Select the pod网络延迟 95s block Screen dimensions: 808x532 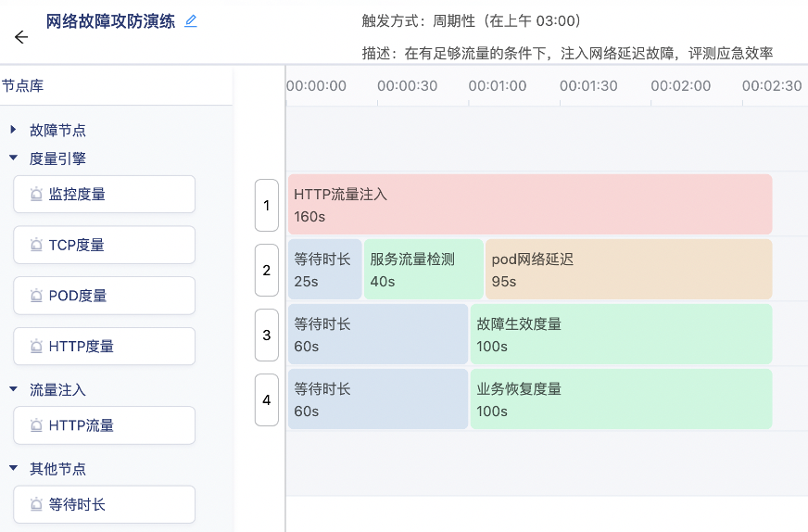click(628, 270)
